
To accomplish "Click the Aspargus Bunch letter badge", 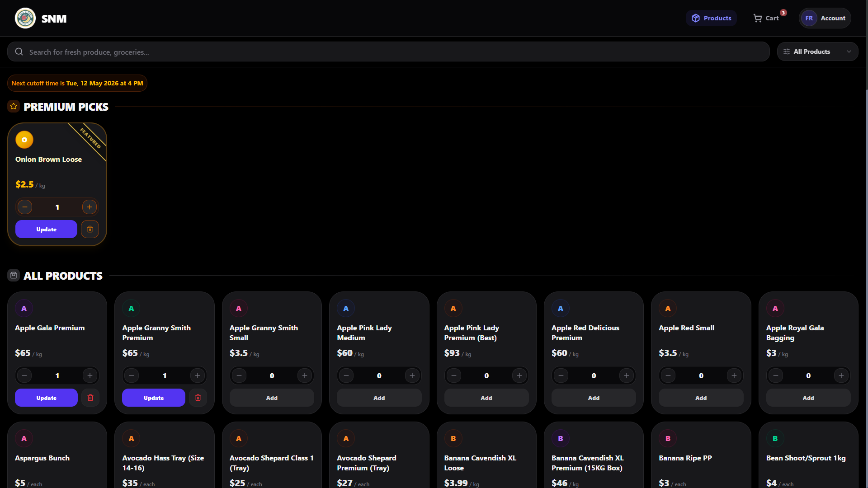I will point(24,438).
